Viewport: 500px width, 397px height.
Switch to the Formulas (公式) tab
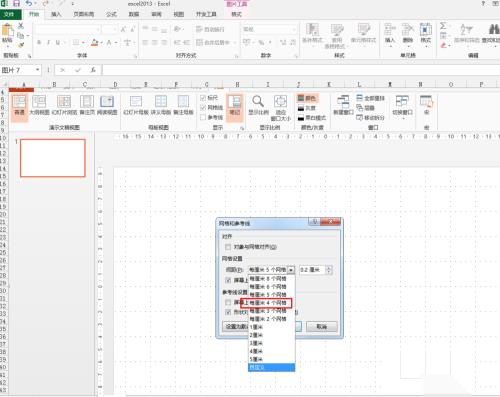coord(111,14)
